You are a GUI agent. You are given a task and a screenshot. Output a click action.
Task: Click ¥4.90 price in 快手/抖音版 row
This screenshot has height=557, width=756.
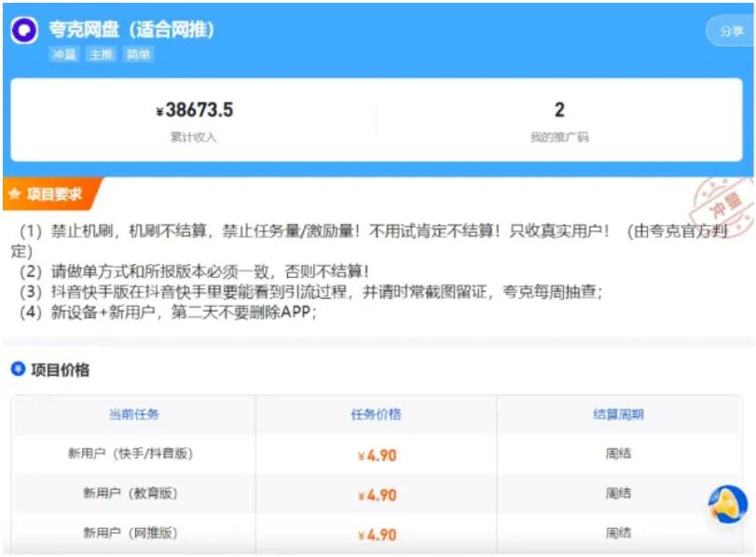tap(377, 455)
